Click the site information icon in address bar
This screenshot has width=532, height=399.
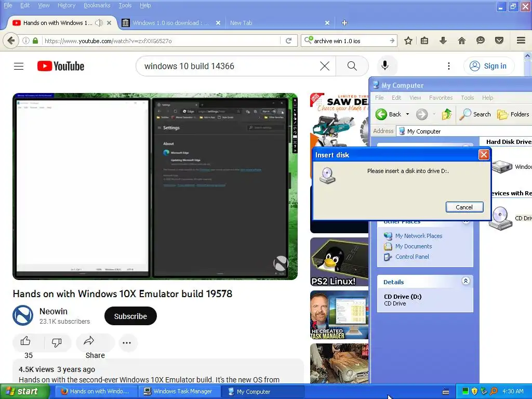click(x=26, y=41)
